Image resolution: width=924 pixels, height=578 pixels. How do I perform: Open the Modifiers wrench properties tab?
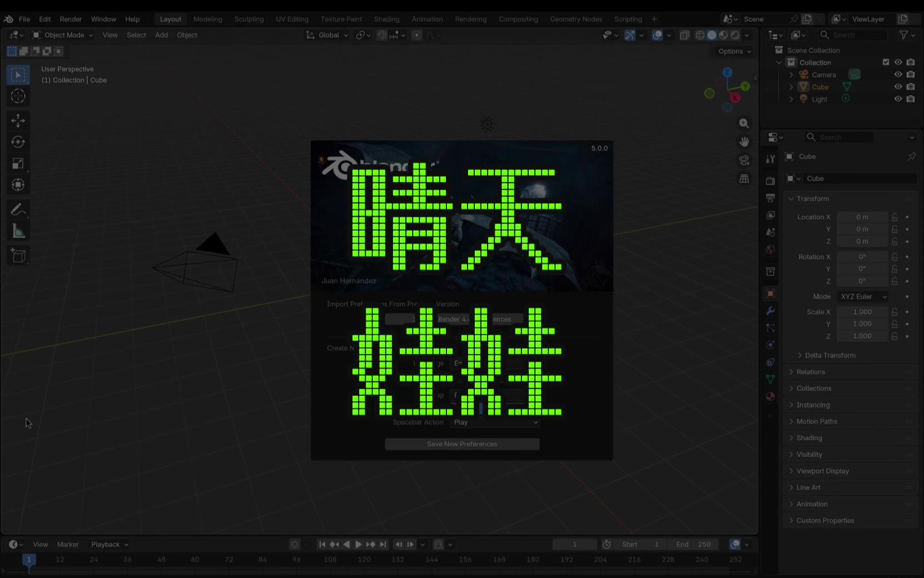(x=770, y=310)
